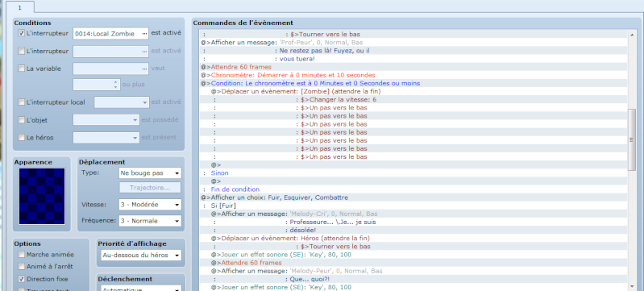
Task: Select the 'vous tuera!' message line
Action: coord(413,59)
